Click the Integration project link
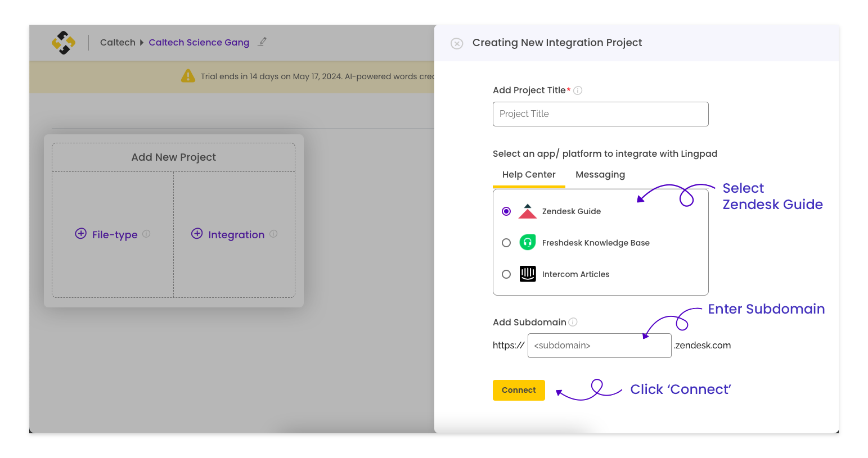Screen dimensions: 868x458 pyautogui.click(x=236, y=234)
